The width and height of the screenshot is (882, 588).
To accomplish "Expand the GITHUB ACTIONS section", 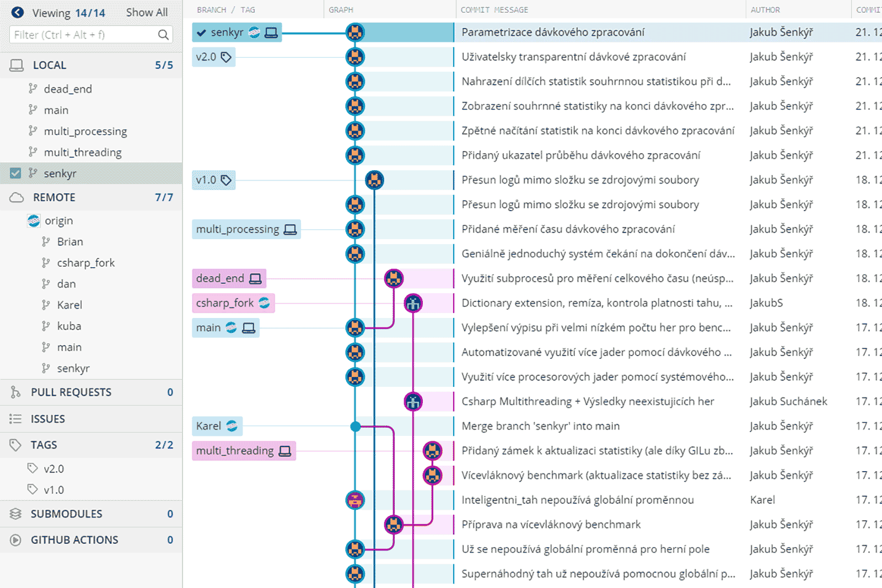I will pos(91,540).
